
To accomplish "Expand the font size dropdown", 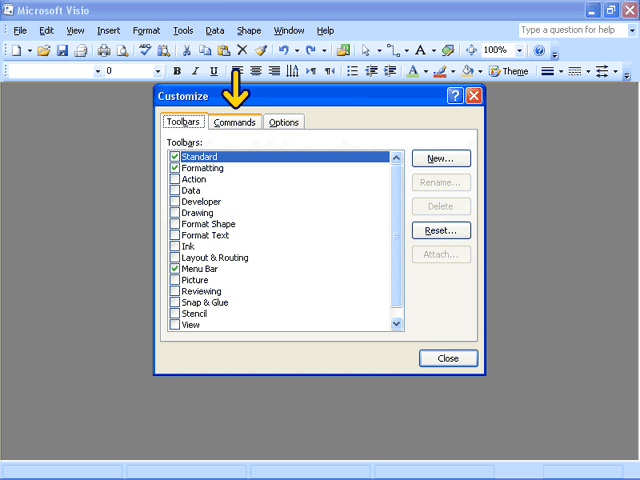I will pos(158,71).
